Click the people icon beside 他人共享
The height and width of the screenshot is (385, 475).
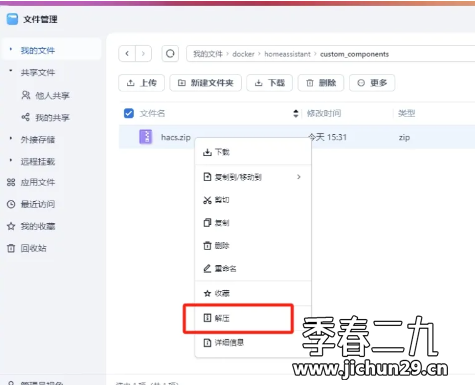pyautogui.click(x=26, y=95)
